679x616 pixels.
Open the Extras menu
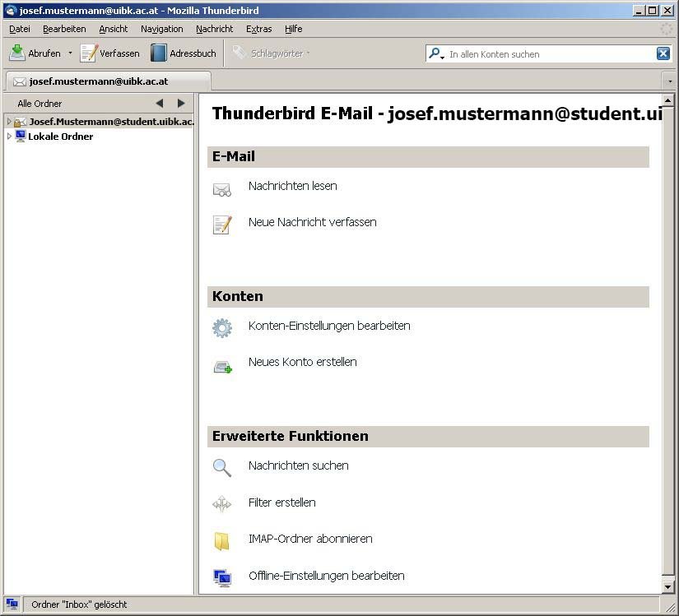[x=258, y=29]
